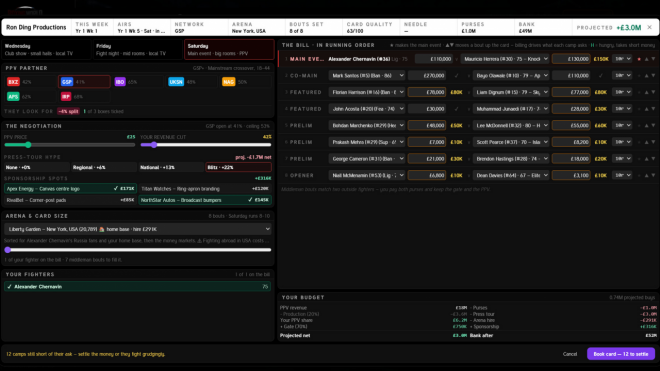Edit Alexander Chernavin's £110,000 purse field
The height and width of the screenshot is (371, 660).
435,59
